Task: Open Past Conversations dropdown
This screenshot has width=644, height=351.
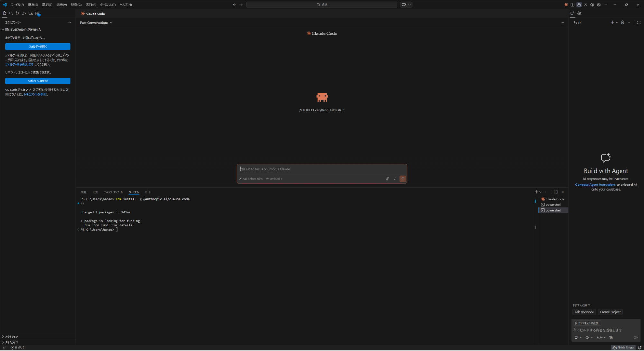Action: click(x=96, y=23)
